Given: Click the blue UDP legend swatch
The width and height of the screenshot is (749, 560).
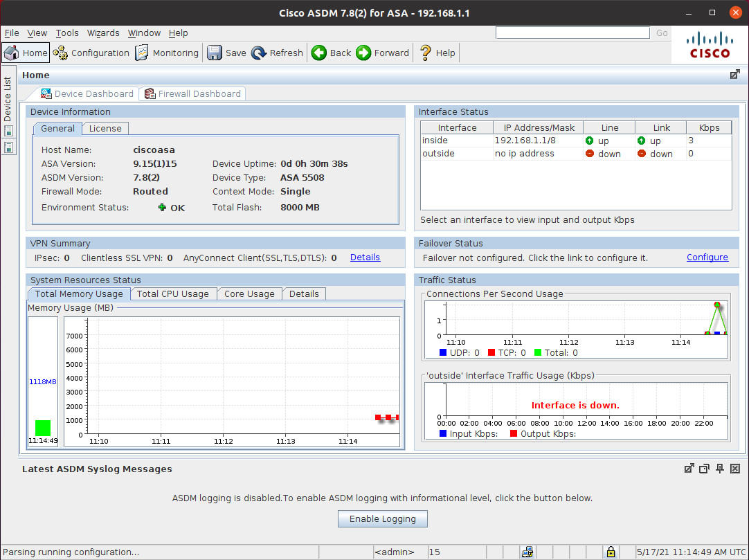Looking at the screenshot, I should point(443,352).
